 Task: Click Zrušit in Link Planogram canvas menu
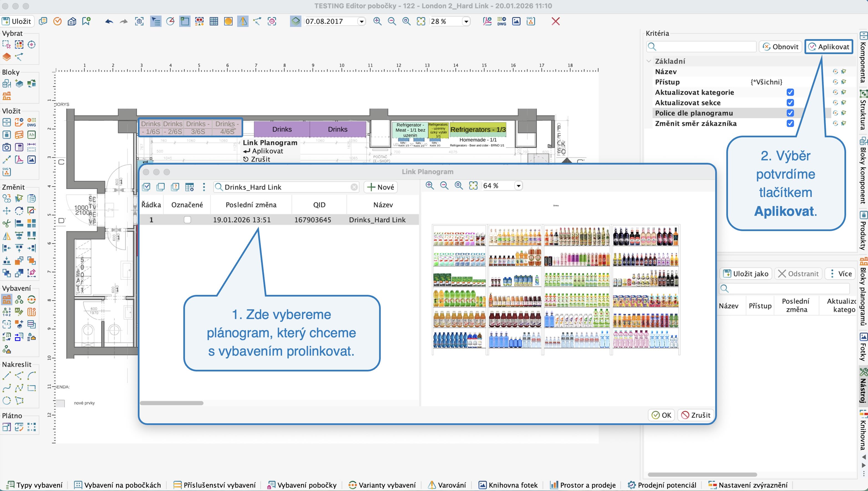click(257, 159)
